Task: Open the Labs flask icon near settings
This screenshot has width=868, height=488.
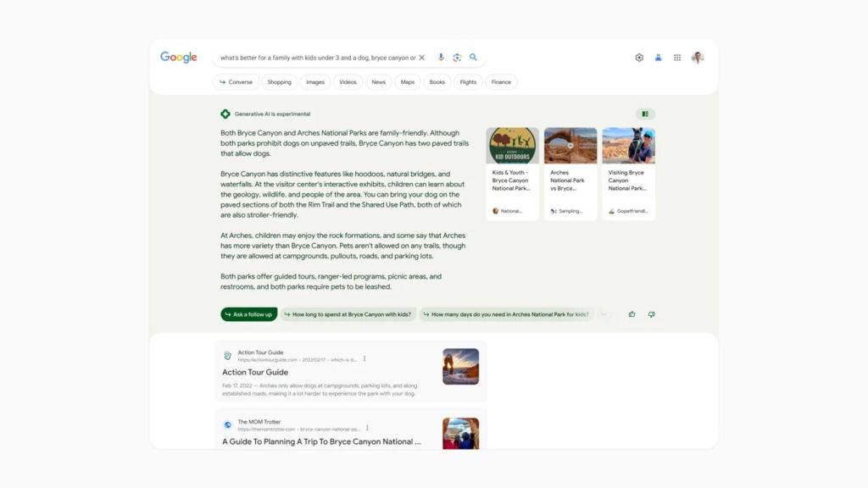Action: pos(658,57)
